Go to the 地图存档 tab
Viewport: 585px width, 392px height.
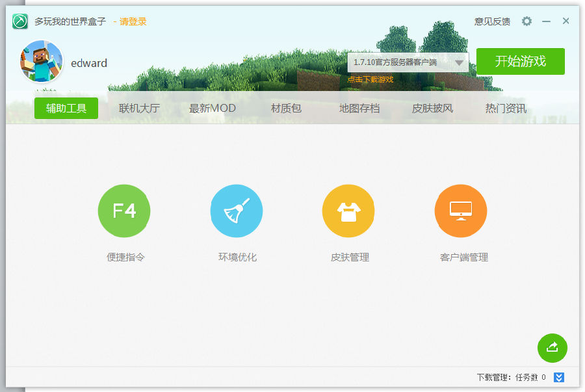tap(359, 109)
